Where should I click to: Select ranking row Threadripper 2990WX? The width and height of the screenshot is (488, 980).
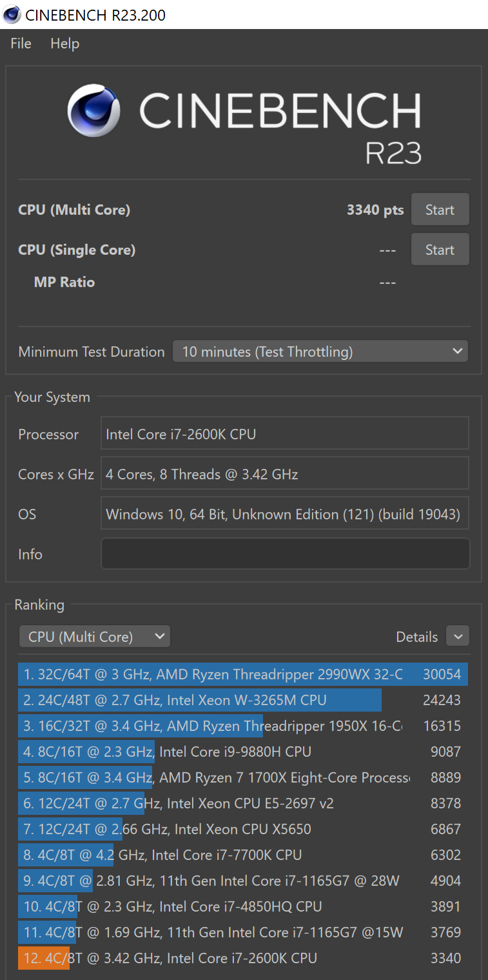pyautogui.click(x=243, y=674)
